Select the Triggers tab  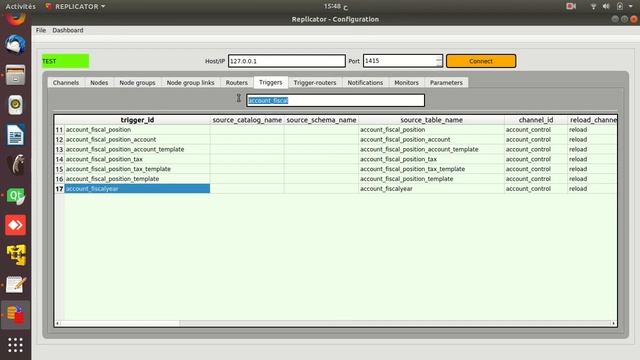click(271, 82)
